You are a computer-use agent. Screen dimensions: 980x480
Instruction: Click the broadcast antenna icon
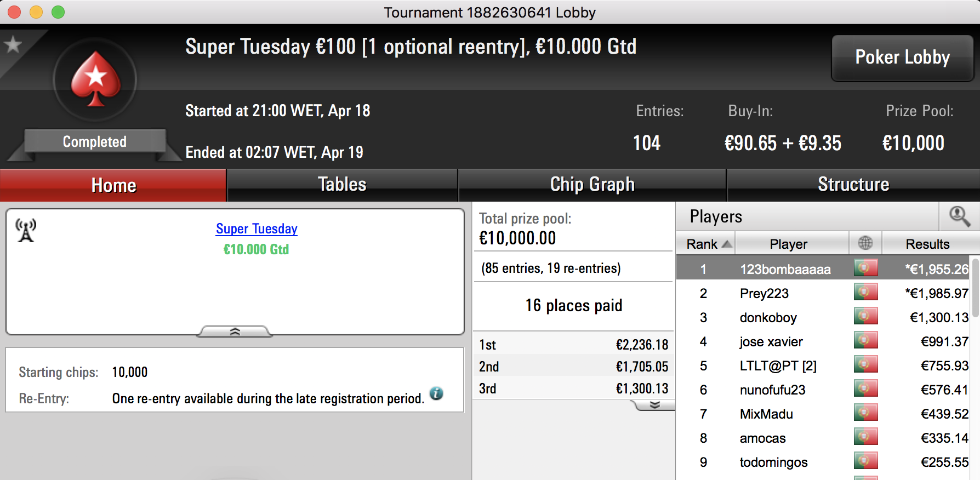[x=26, y=230]
